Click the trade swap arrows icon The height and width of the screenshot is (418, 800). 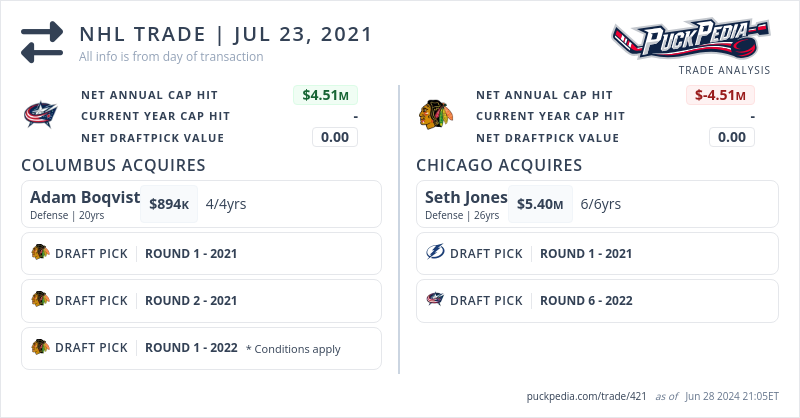pos(41,43)
